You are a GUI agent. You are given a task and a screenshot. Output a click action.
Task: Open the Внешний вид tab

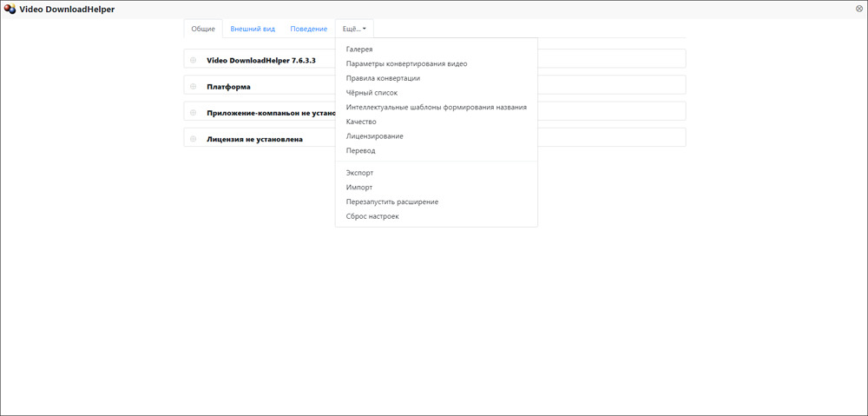click(x=253, y=29)
